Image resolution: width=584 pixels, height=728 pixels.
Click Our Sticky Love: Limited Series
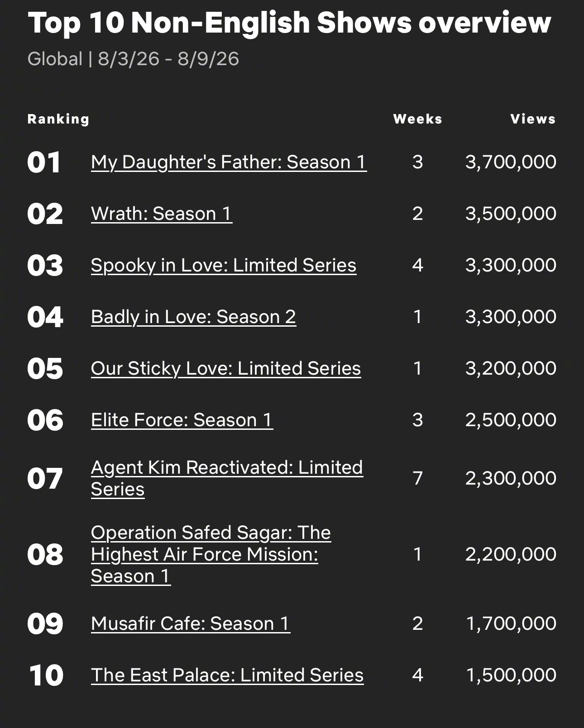coord(226,368)
